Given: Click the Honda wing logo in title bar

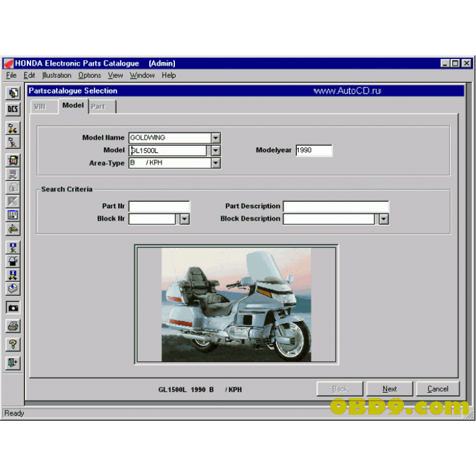Looking at the screenshot, I should click(8, 63).
